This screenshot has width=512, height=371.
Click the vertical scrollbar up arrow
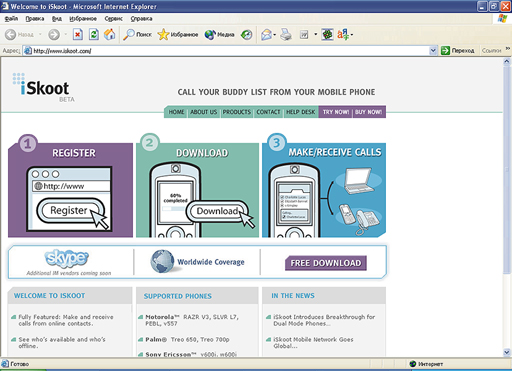pos(507,62)
